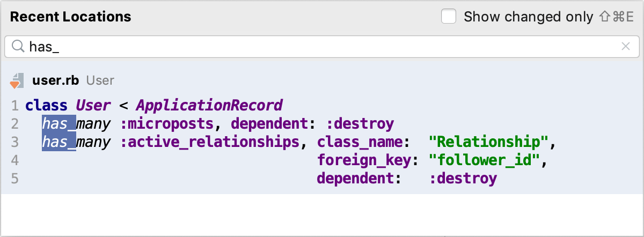Viewport: 644px width, 237px height.
Task: Click the highlighted has_ on line 3
Action: click(59, 142)
